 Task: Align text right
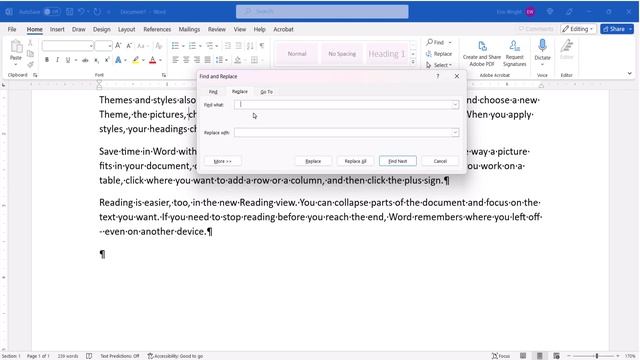(197, 60)
